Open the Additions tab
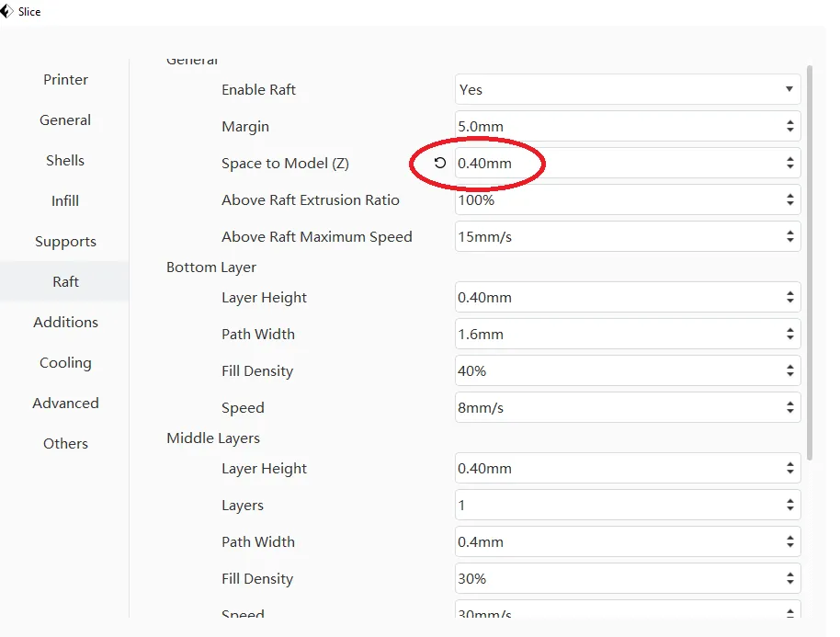Viewport: 840px width, 637px height. (x=65, y=322)
